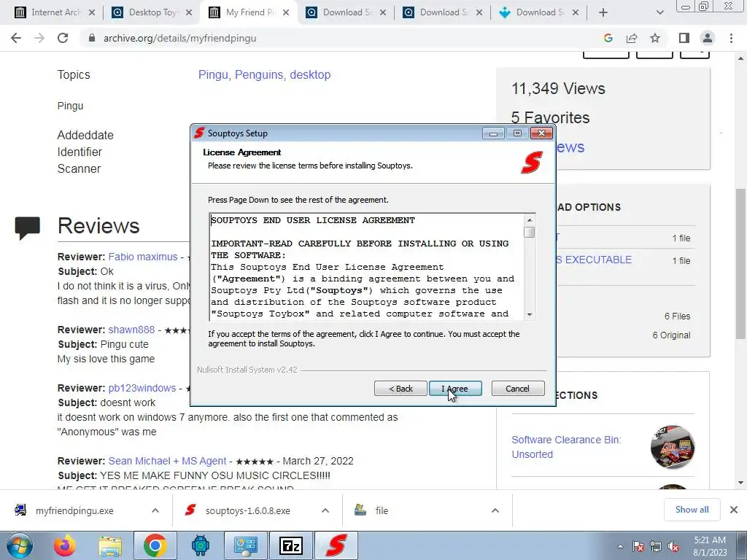Click the license text scroll-up arrow
Image resolution: width=747 pixels, height=560 pixels.
[x=530, y=220]
